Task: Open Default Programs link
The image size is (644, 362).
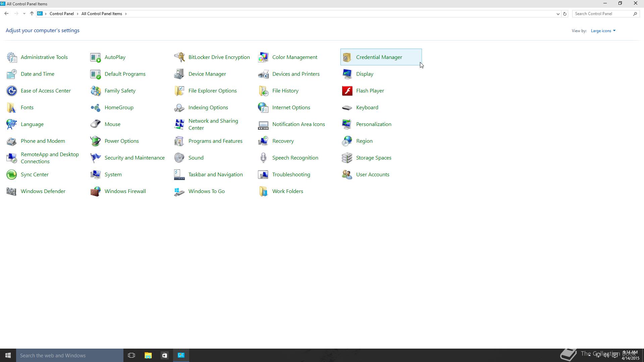Action: pyautogui.click(x=125, y=74)
